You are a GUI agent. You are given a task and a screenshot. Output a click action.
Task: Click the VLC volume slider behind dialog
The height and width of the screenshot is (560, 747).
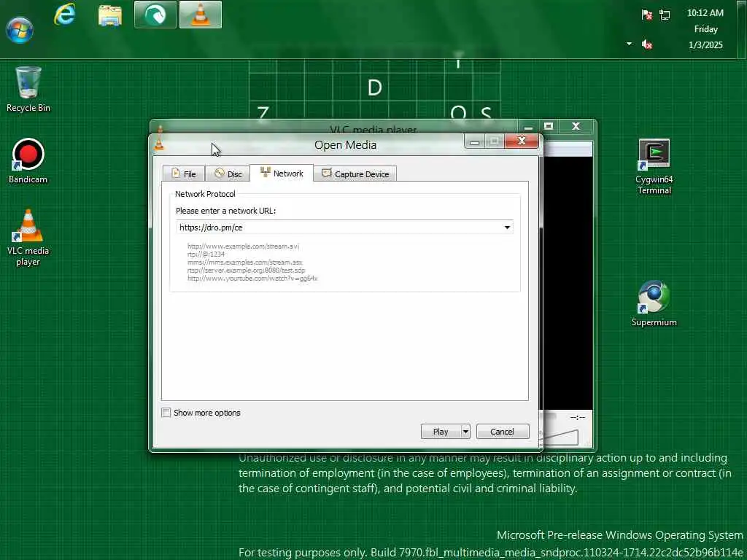coord(561,437)
